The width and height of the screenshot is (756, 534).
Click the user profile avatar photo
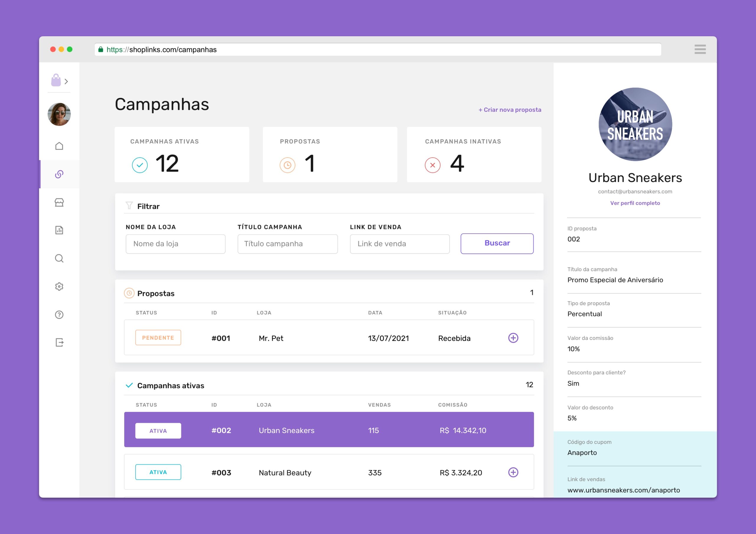[59, 114]
